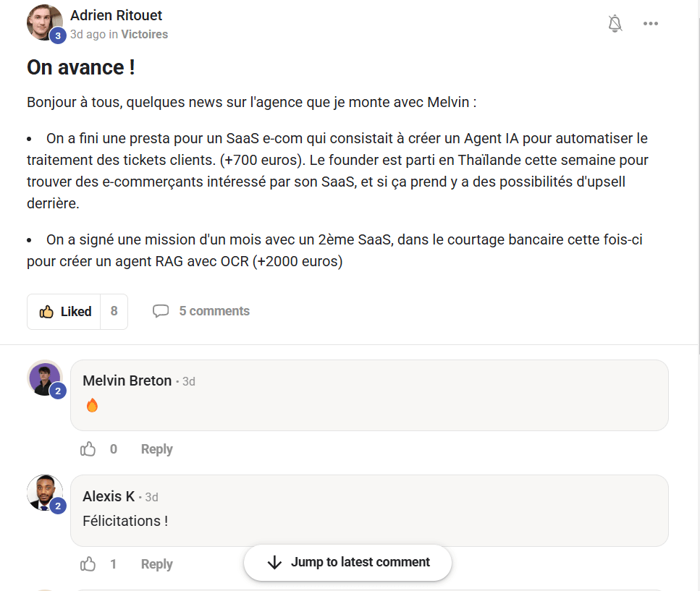Image resolution: width=700 pixels, height=591 pixels.
Task: Reply to Melvin Breton's comment
Action: 156,449
